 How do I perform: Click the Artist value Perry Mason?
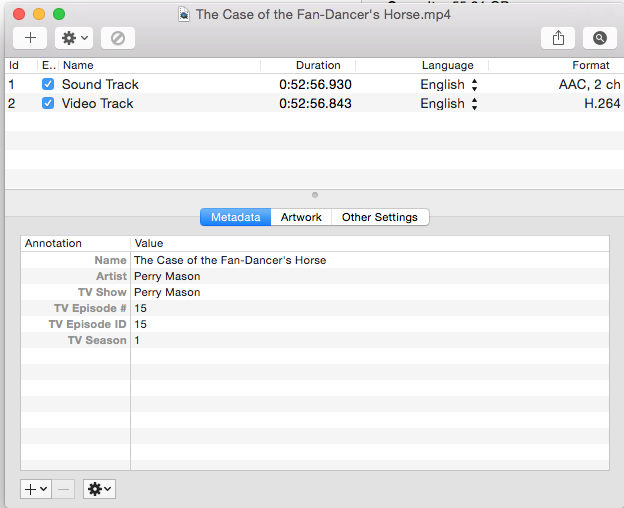click(167, 276)
